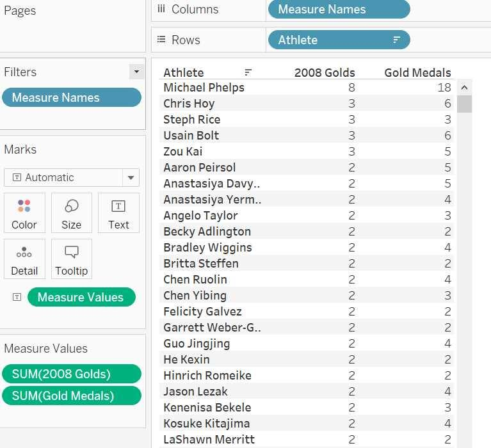
Task: Click text mark icon beside Measure Values
Action: pyautogui.click(x=17, y=297)
